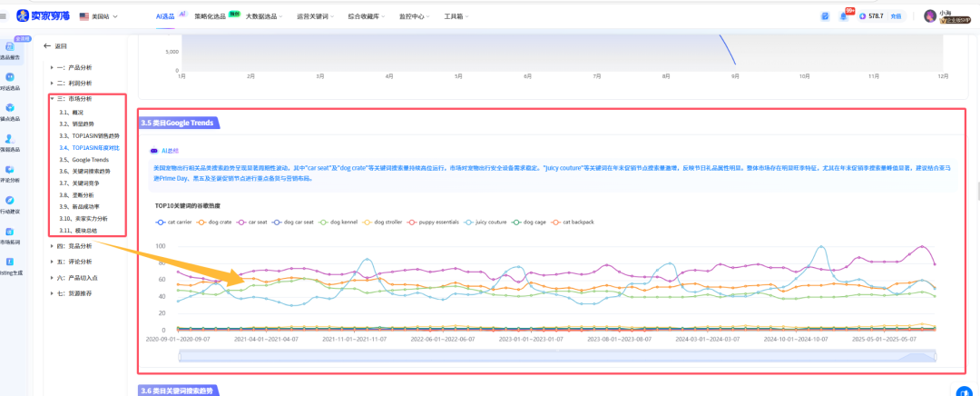Go to 3.1、概况 section
Screen dimensions: 980x396
coord(71,112)
